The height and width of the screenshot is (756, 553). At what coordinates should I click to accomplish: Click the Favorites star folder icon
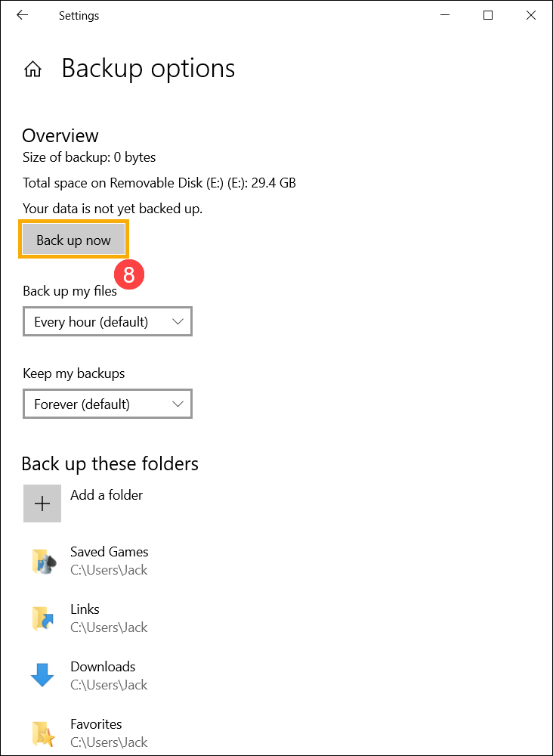point(43,732)
